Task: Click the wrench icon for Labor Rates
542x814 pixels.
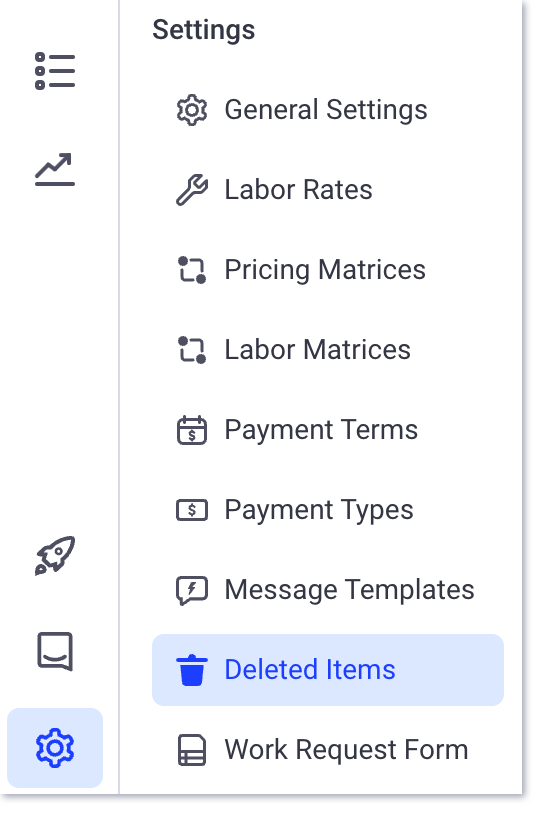Action: tap(192, 190)
